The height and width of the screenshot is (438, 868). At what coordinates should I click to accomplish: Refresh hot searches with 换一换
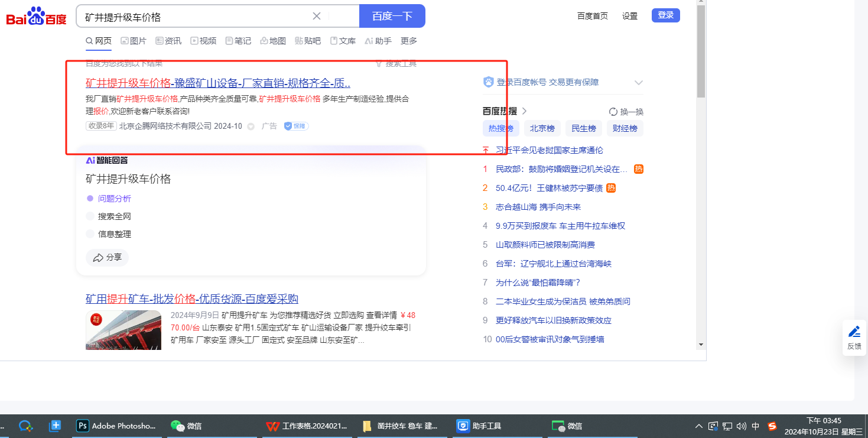(x=626, y=112)
